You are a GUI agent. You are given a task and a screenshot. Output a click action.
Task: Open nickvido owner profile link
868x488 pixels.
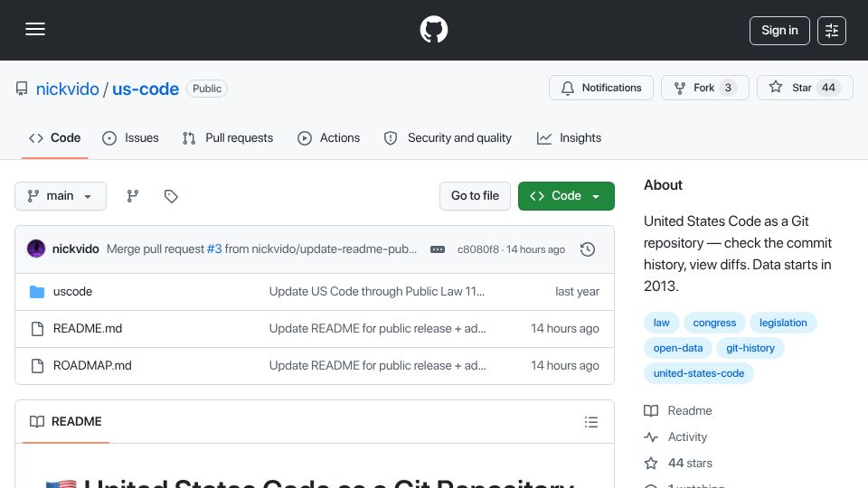tap(68, 89)
